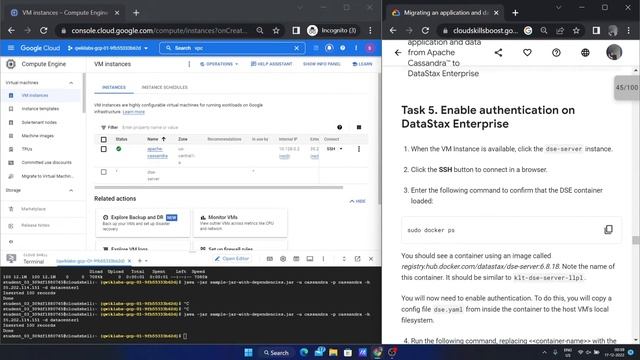Image resolution: width=640 pixels, height=360 pixels.
Task: Bookmark the console.cloud.google.com page
Action: 276,31
